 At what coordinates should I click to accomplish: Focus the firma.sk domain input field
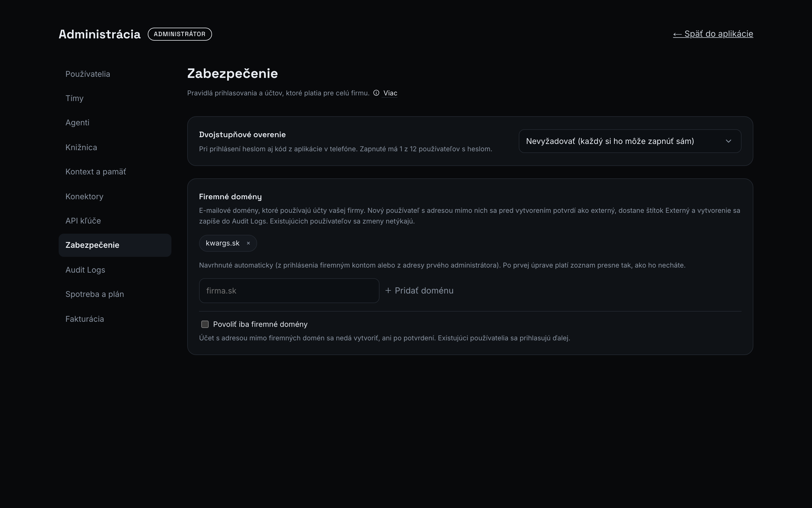(289, 291)
